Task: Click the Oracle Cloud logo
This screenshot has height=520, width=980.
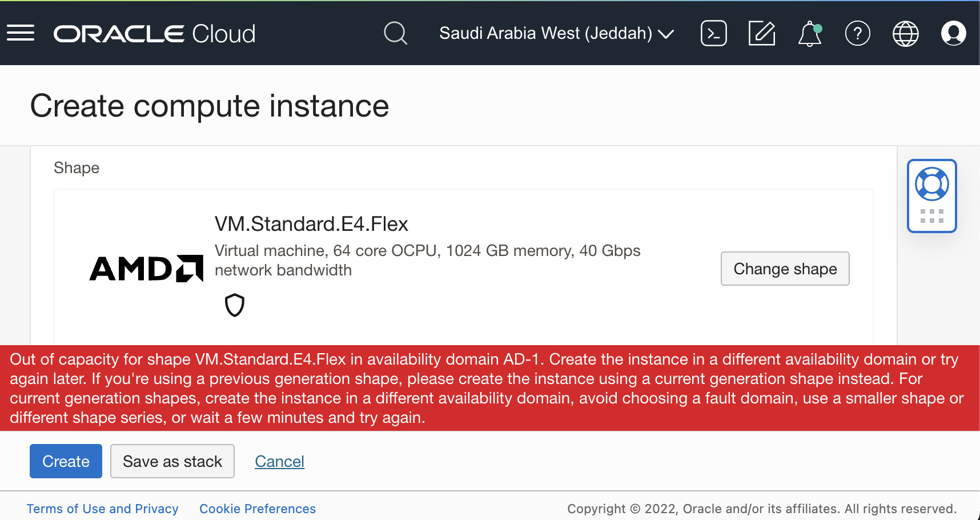Action: [154, 34]
